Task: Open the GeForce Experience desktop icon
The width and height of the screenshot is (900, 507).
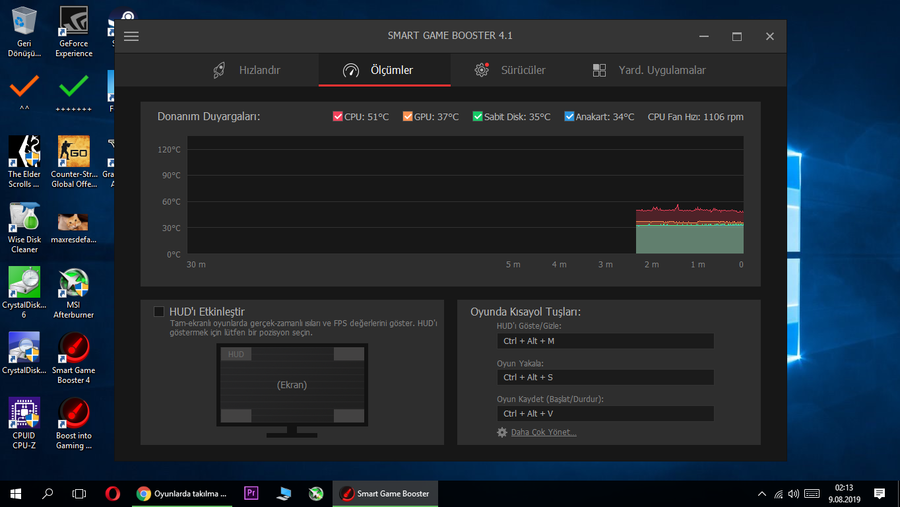Action: click(73, 32)
